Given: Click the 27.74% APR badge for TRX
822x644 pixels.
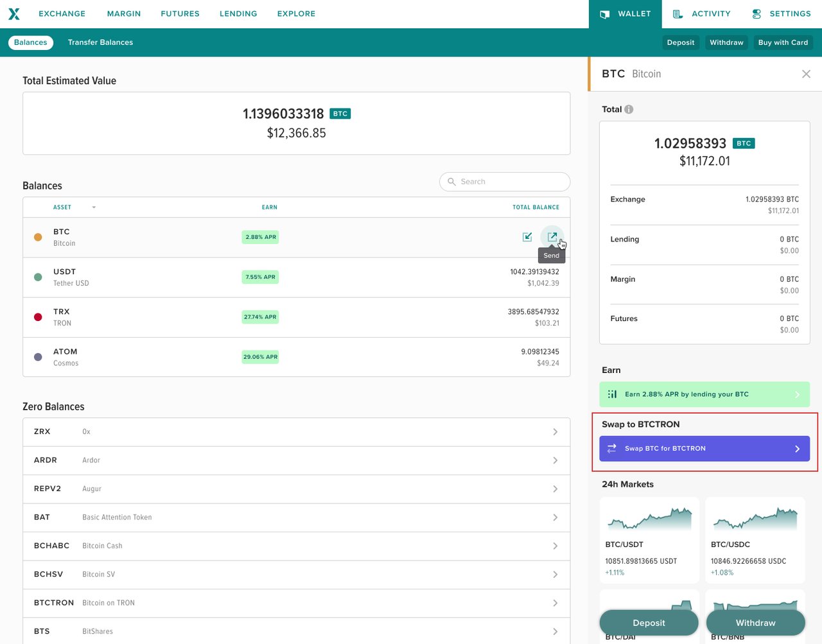Looking at the screenshot, I should point(260,317).
